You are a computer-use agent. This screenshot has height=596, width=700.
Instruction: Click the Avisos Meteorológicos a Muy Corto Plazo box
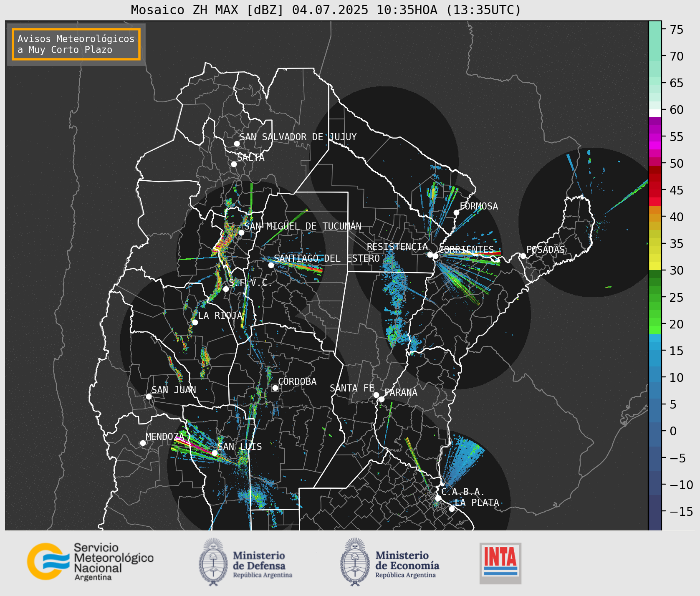tap(76, 44)
